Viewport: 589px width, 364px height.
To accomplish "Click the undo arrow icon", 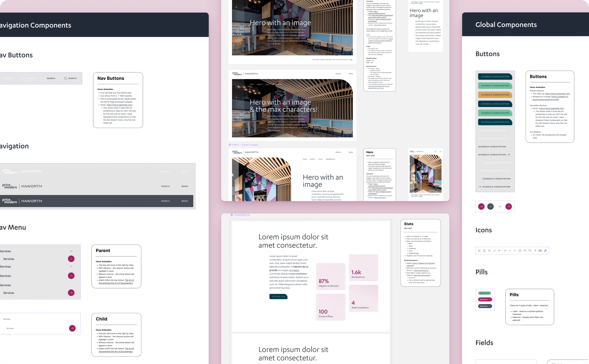I will [x=530, y=251].
